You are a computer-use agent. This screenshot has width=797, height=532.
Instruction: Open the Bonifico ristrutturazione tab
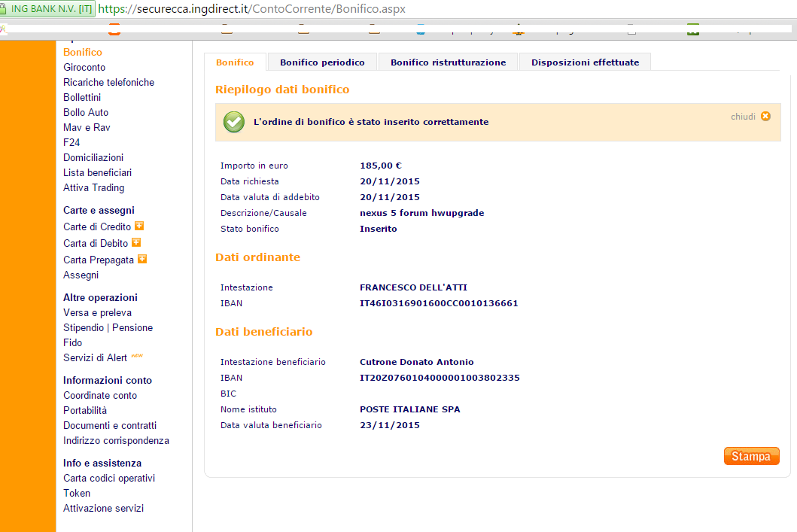pyautogui.click(x=449, y=62)
